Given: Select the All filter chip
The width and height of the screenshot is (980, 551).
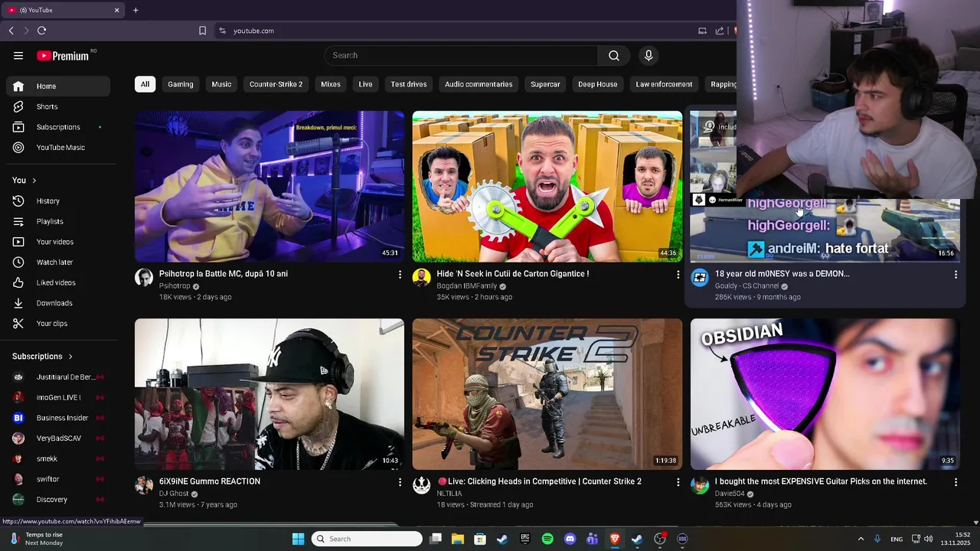Looking at the screenshot, I should [x=145, y=84].
